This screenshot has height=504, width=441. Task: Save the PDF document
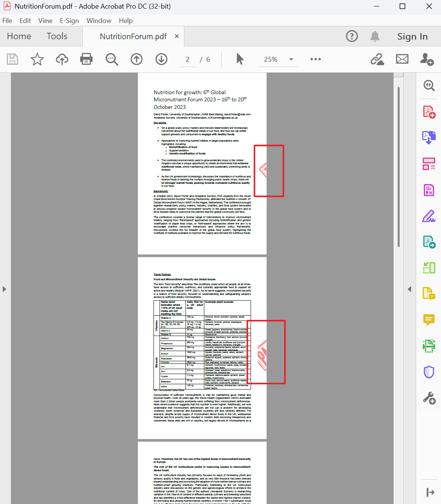12,59
